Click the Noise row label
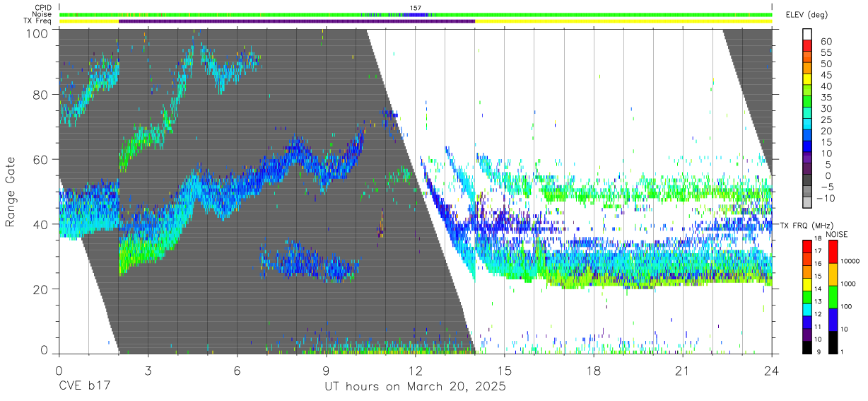The width and height of the screenshot is (868, 401). point(42,14)
